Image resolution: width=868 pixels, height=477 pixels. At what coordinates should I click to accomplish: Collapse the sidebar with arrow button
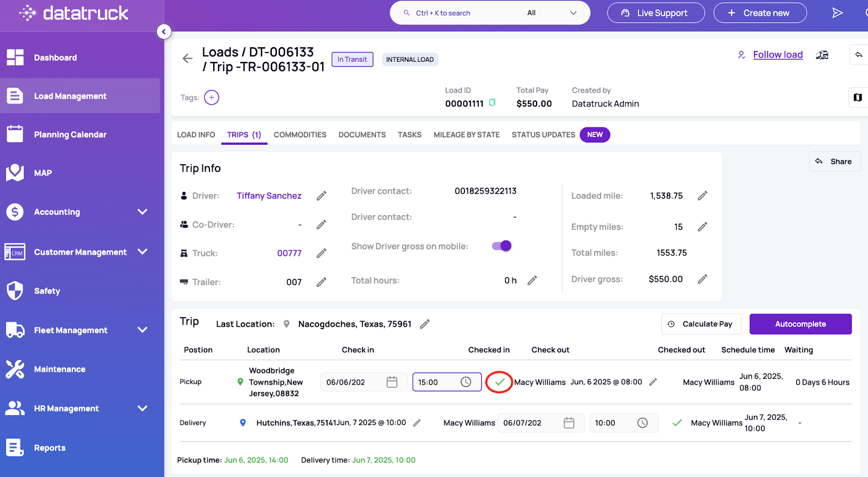pyautogui.click(x=164, y=31)
